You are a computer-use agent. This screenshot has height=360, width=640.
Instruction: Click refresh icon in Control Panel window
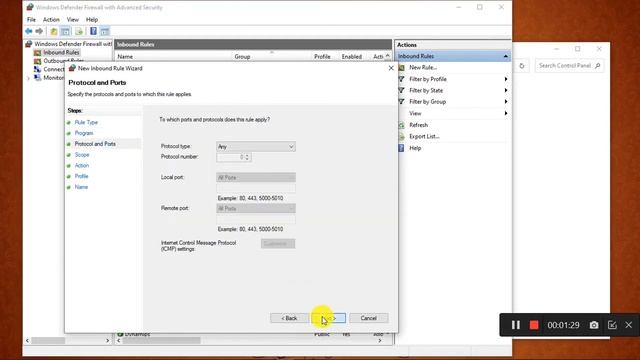[x=522, y=66]
